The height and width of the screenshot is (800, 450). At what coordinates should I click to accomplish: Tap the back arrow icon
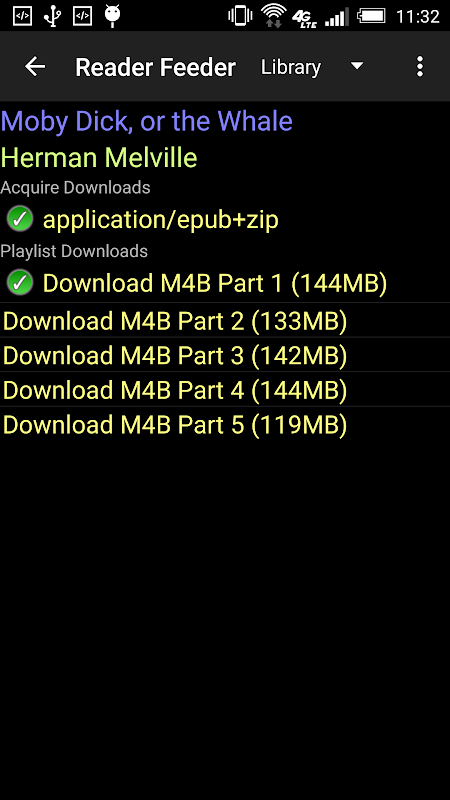coord(35,66)
